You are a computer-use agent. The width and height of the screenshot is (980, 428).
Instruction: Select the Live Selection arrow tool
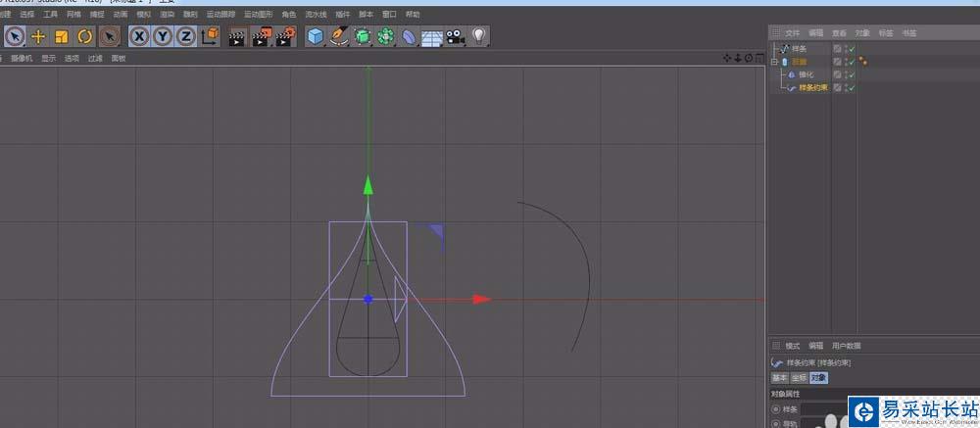15,37
